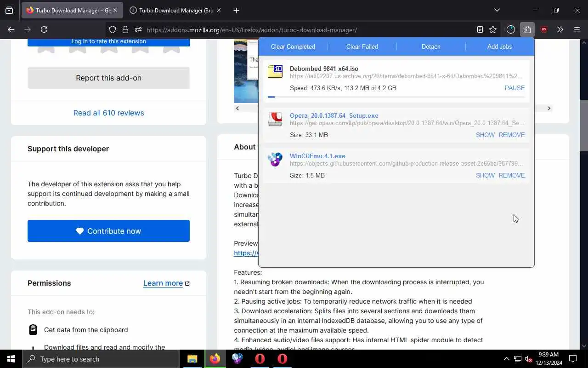The width and height of the screenshot is (588, 368).
Task: List all tabs dropdown arrow
Action: coord(497,10)
